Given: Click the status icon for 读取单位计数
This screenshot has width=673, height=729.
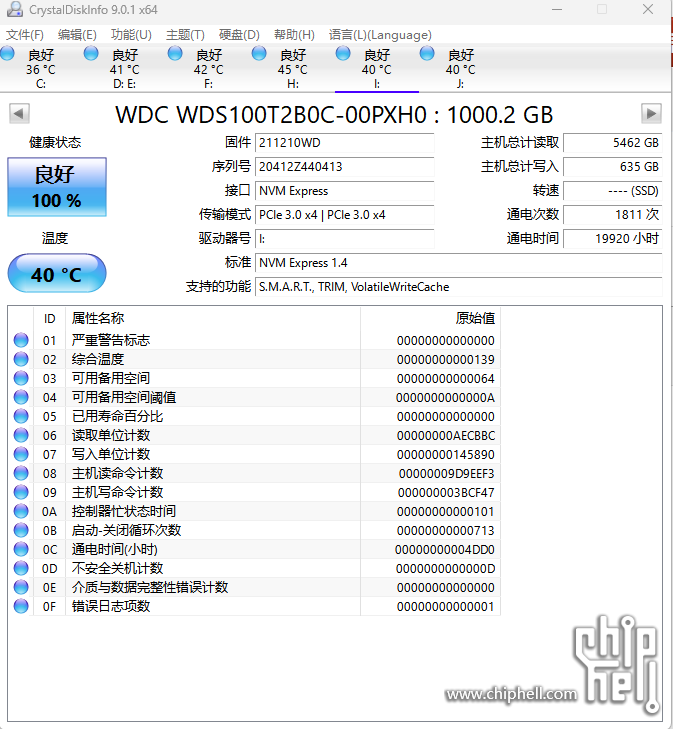Looking at the screenshot, I should 21,435.
